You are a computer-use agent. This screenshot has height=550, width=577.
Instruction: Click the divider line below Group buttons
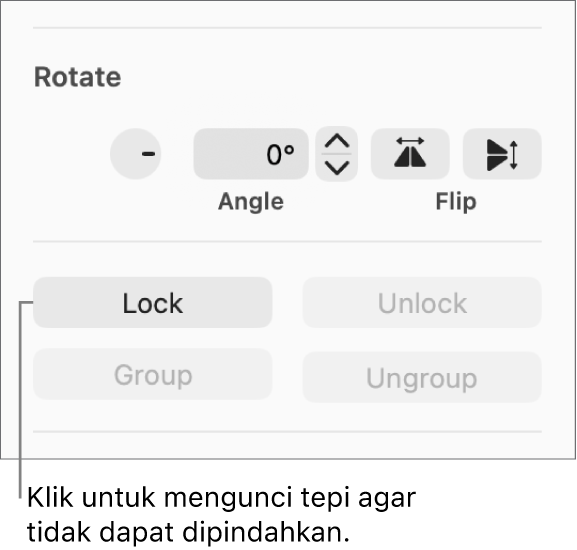pos(287,432)
